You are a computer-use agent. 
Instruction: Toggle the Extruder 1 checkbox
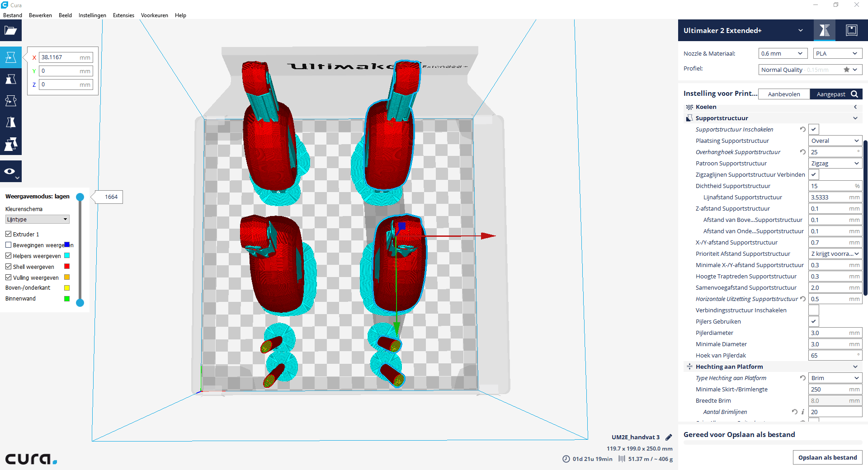(x=8, y=234)
